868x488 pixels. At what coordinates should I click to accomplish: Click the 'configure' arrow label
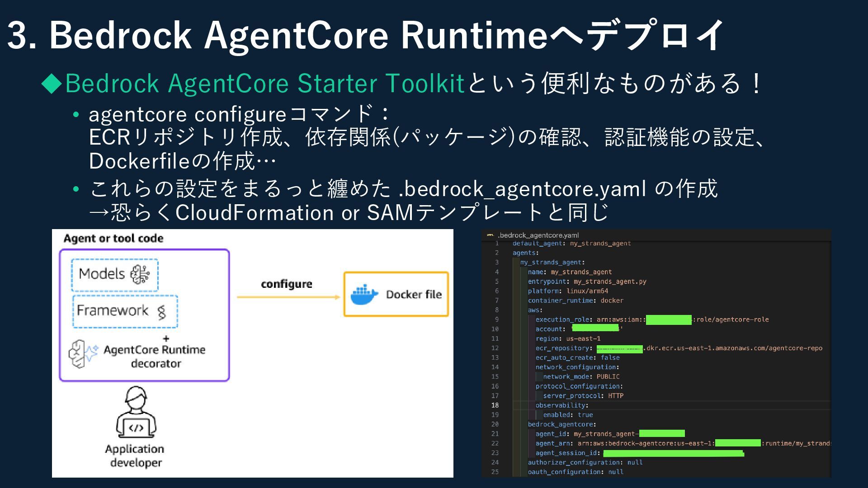[x=287, y=284]
